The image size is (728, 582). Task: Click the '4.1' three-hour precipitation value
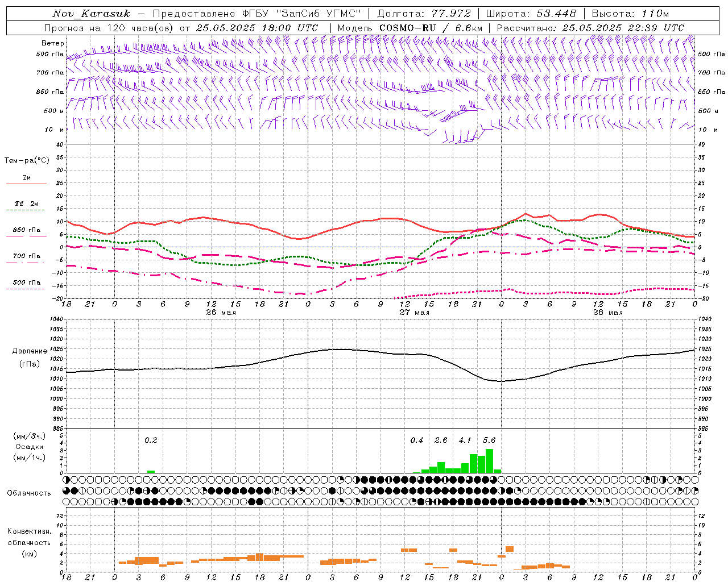465,440
